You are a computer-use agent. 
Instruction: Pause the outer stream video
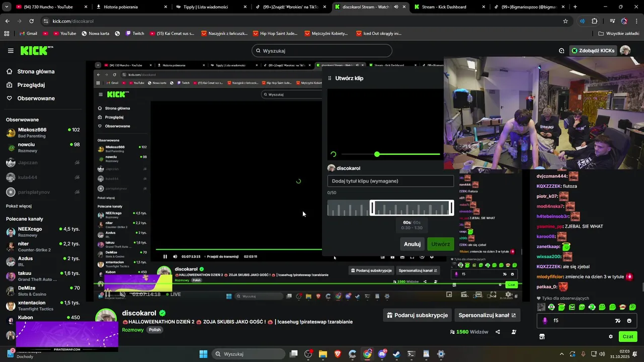pos(107,294)
